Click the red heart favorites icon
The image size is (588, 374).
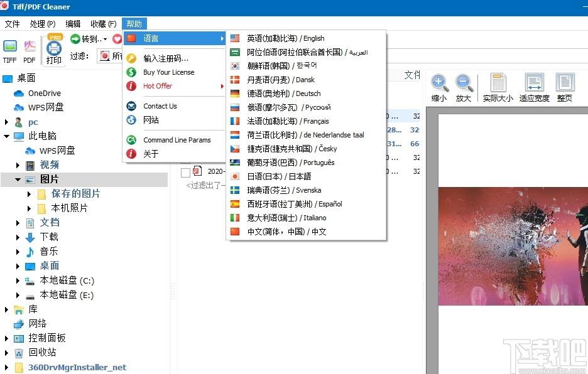tap(117, 39)
